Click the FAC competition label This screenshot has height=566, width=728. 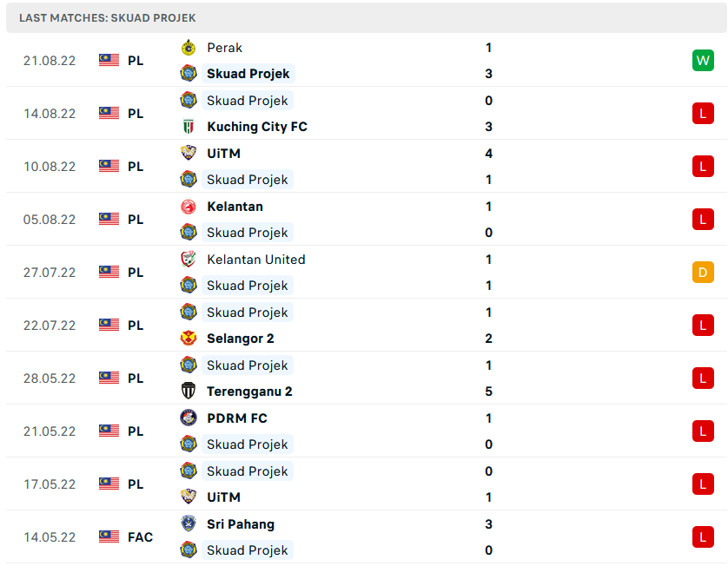(140, 537)
